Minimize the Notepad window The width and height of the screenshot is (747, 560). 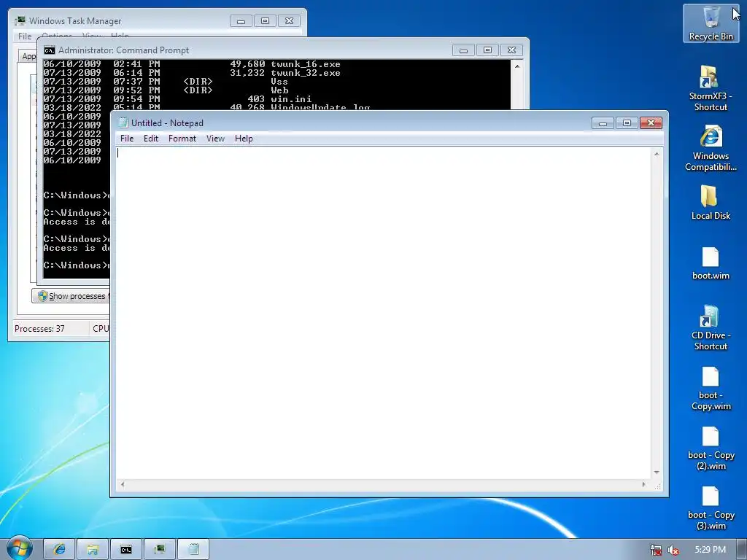coord(603,123)
